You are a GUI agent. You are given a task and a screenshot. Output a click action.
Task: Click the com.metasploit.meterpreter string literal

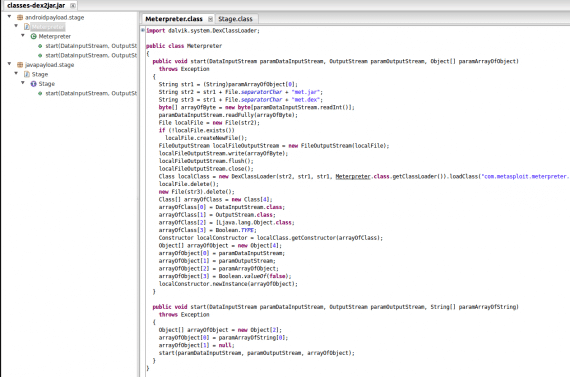pyautogui.click(x=525, y=177)
